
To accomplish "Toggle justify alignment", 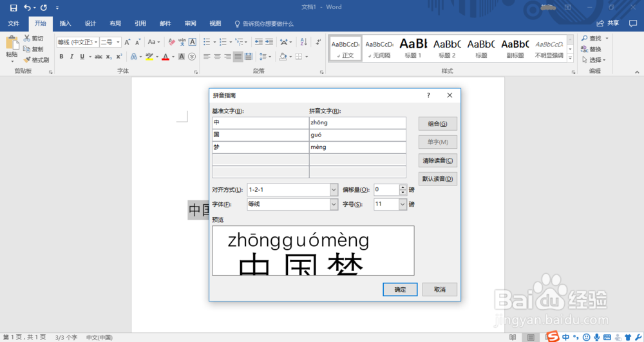I will point(238,57).
